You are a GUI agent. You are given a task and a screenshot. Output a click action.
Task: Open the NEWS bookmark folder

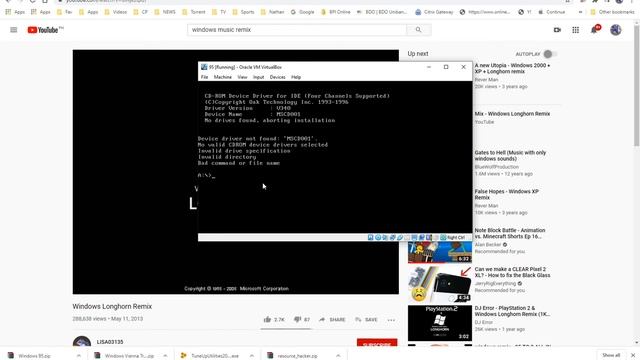(x=165, y=12)
